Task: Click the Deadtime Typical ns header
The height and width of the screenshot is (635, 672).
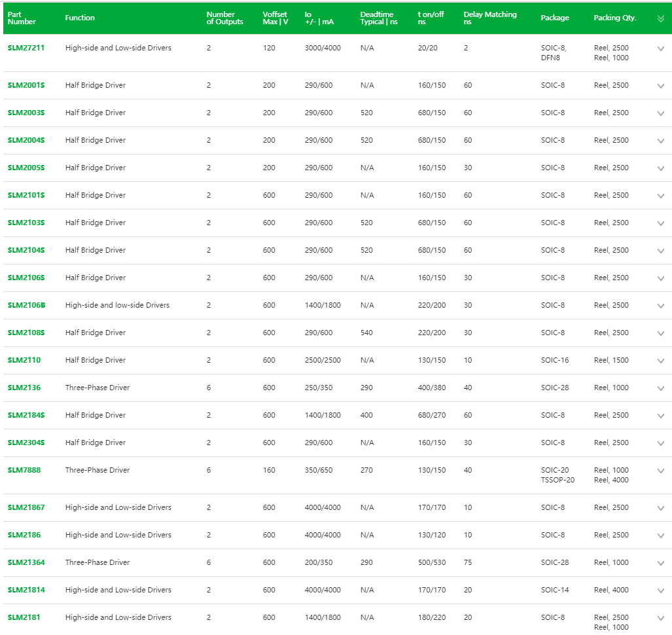Action: 379,18
